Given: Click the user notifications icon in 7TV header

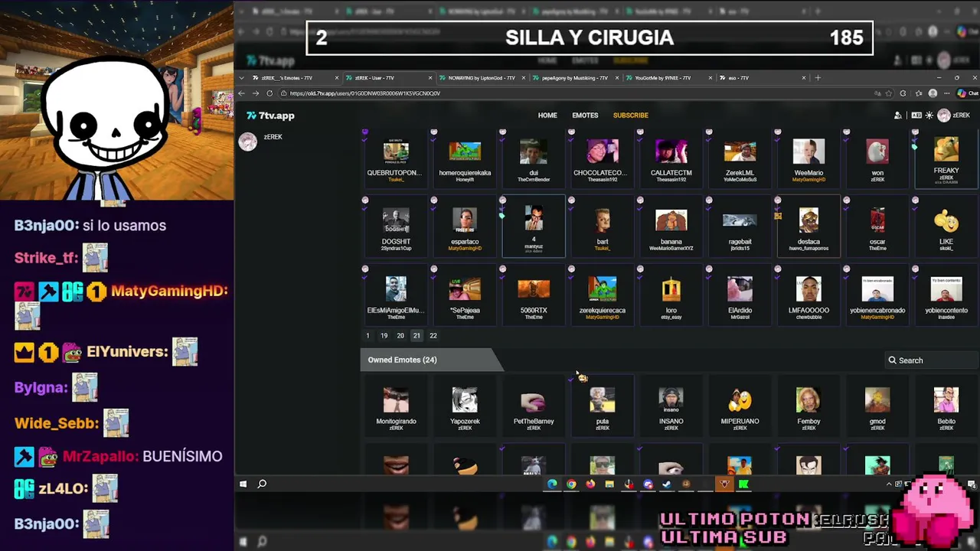Looking at the screenshot, I should tap(898, 116).
